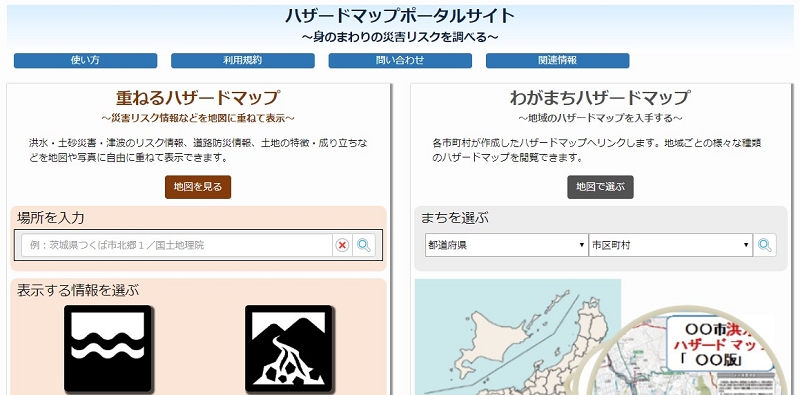Open the 利用規約 menu item
Viewport: 800px width, 395px height.
(x=242, y=60)
